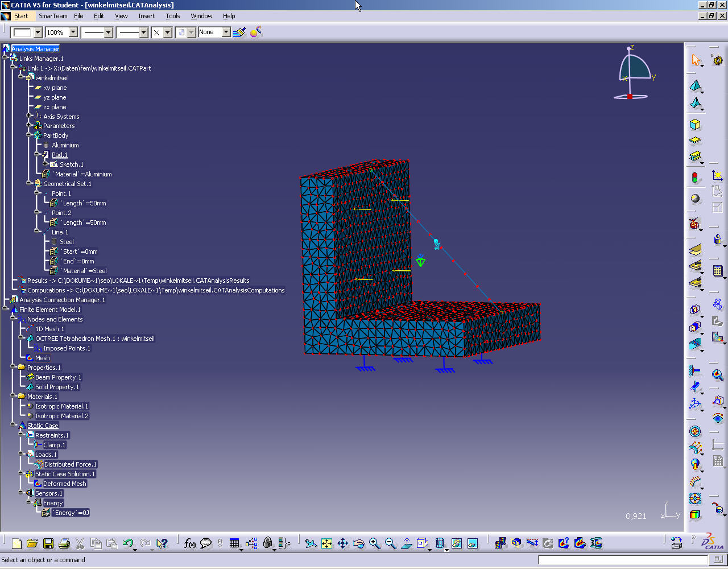Click the 1D Beam Property icon
Viewport: 728px width, 569px height.
[x=695, y=156]
